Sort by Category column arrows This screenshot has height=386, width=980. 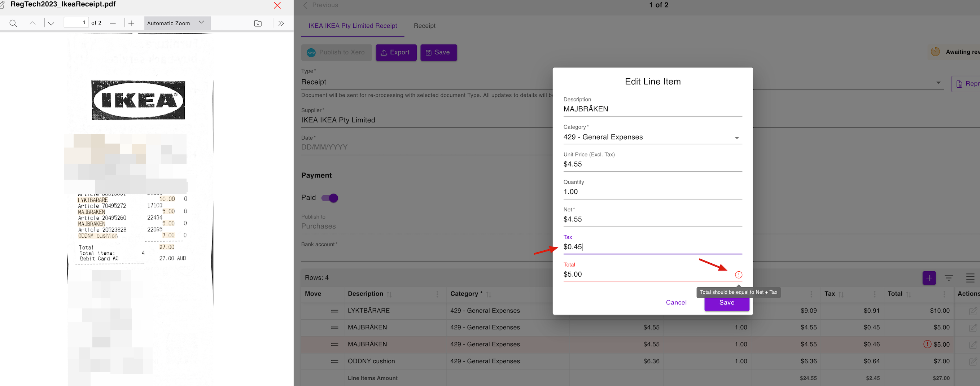pyautogui.click(x=489, y=294)
